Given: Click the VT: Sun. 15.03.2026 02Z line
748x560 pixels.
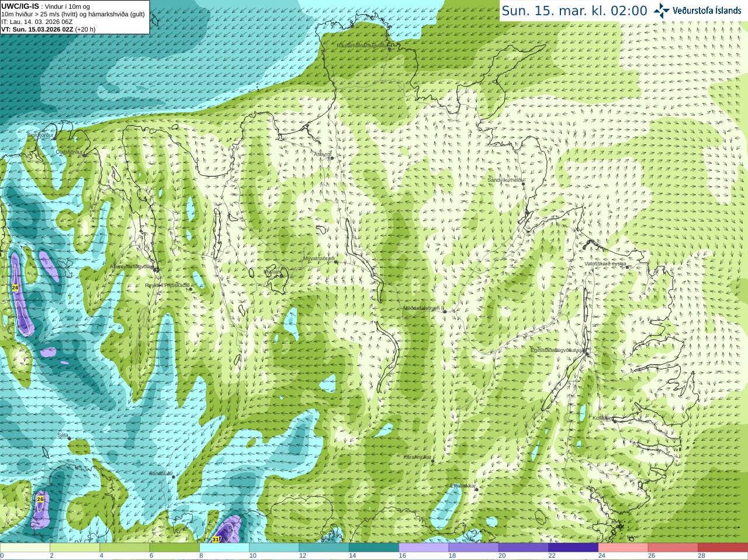Looking at the screenshot, I should click(49, 29).
